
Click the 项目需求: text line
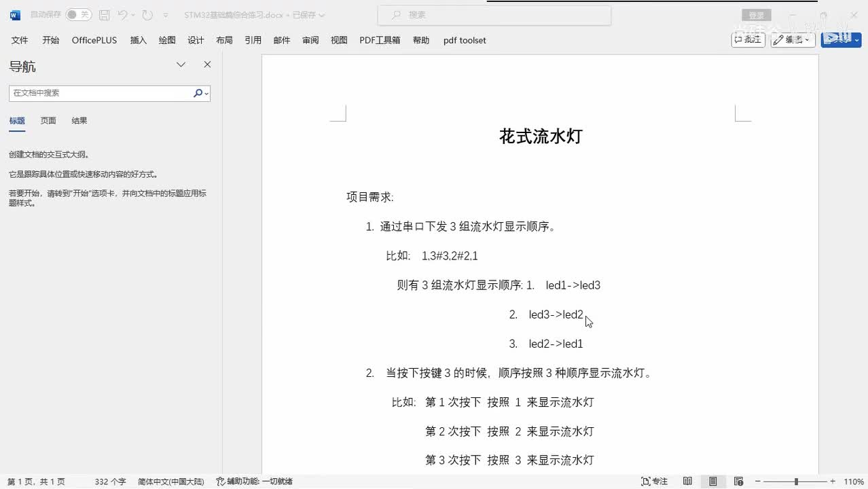pyautogui.click(x=370, y=197)
